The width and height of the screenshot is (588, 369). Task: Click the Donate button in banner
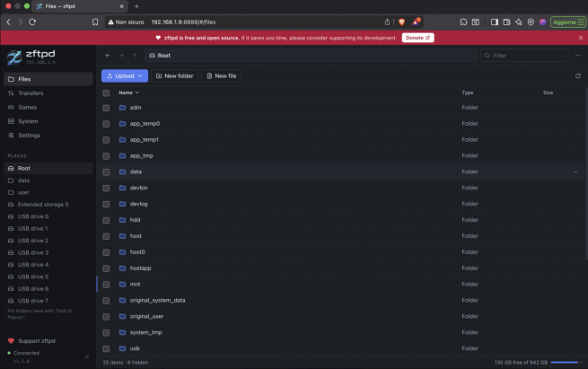[417, 38]
